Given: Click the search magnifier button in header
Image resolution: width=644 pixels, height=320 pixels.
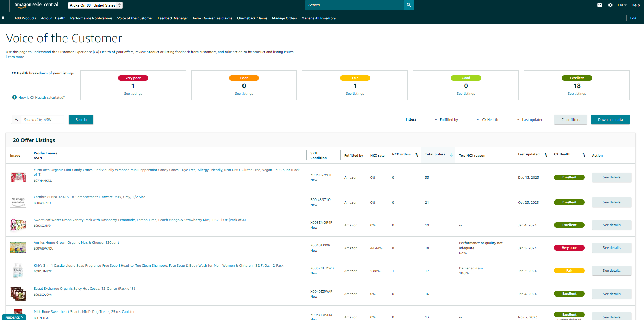Looking at the screenshot, I should pos(409,5).
